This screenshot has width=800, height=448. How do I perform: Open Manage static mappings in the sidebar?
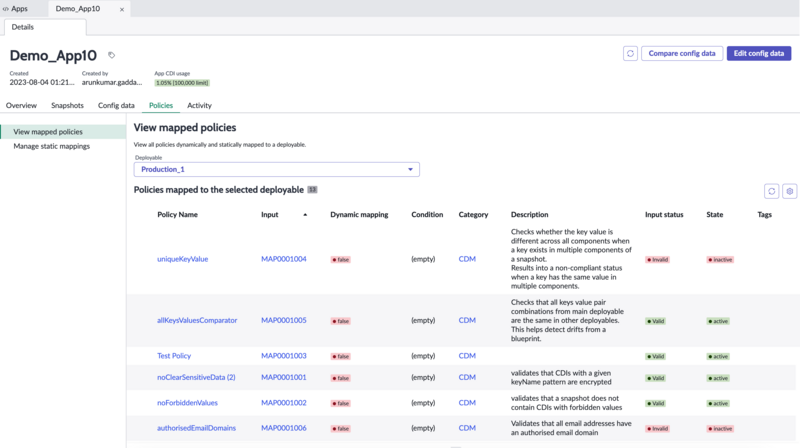(52, 146)
